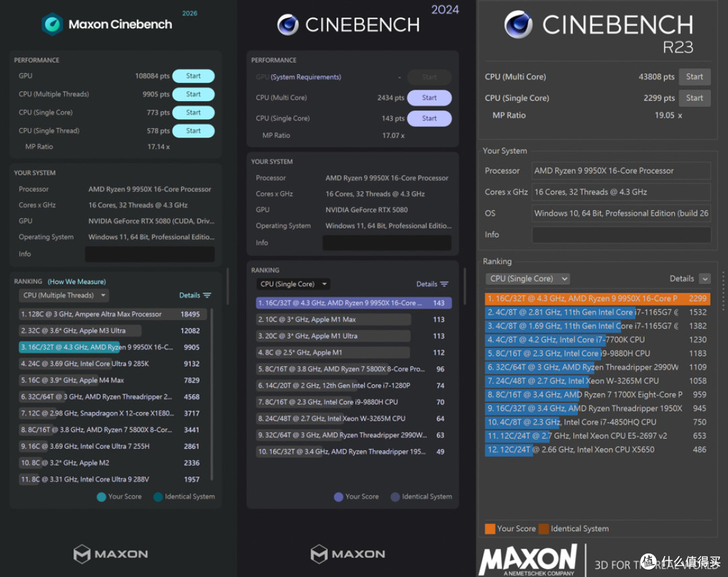728x577 pixels.
Task: Select the Apple M3 Ultra ranking row
Action: pyautogui.click(x=113, y=331)
